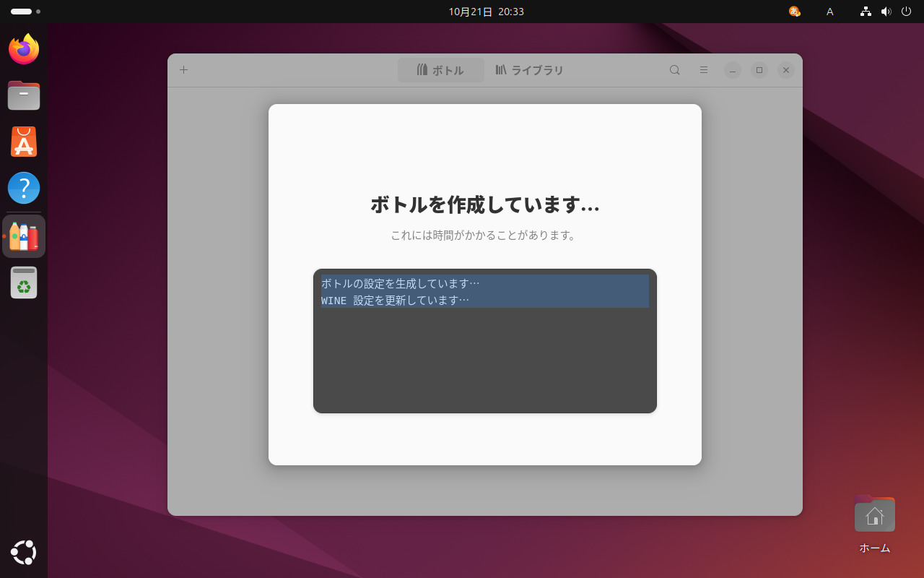Select the Bottles icon in the dock
Screen dimensions: 924x578
[24, 235]
